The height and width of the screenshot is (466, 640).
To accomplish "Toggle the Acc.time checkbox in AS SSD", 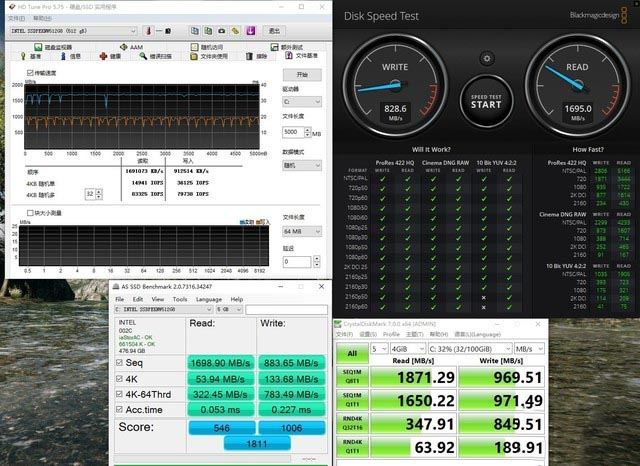I will (x=119, y=409).
